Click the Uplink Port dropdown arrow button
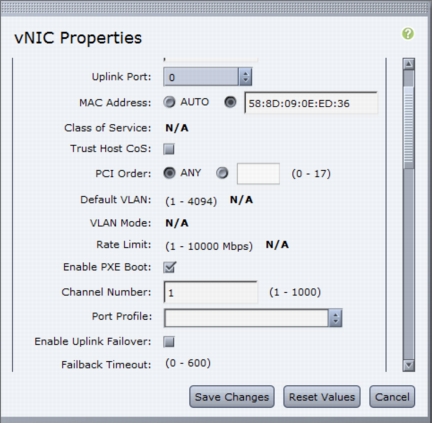 245,77
